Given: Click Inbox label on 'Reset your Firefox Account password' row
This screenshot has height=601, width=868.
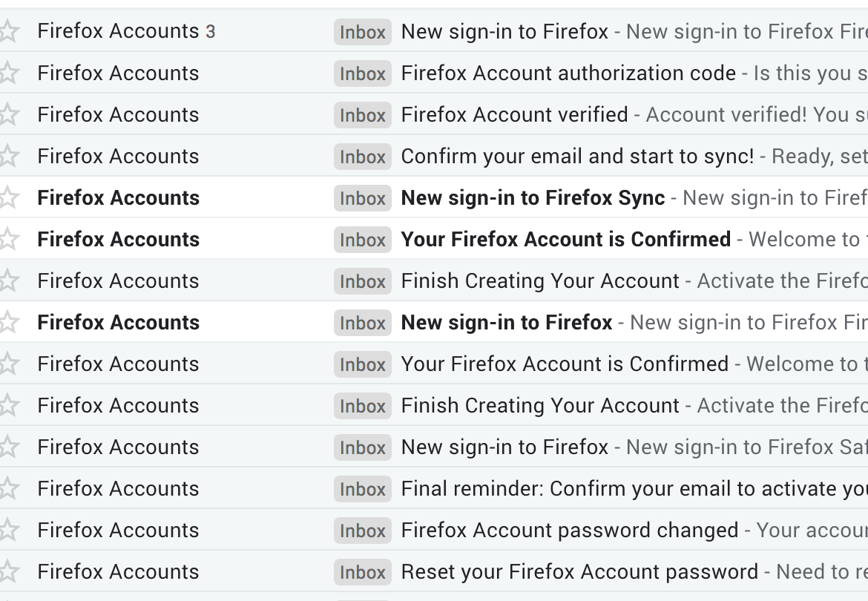Looking at the screenshot, I should pos(363,572).
